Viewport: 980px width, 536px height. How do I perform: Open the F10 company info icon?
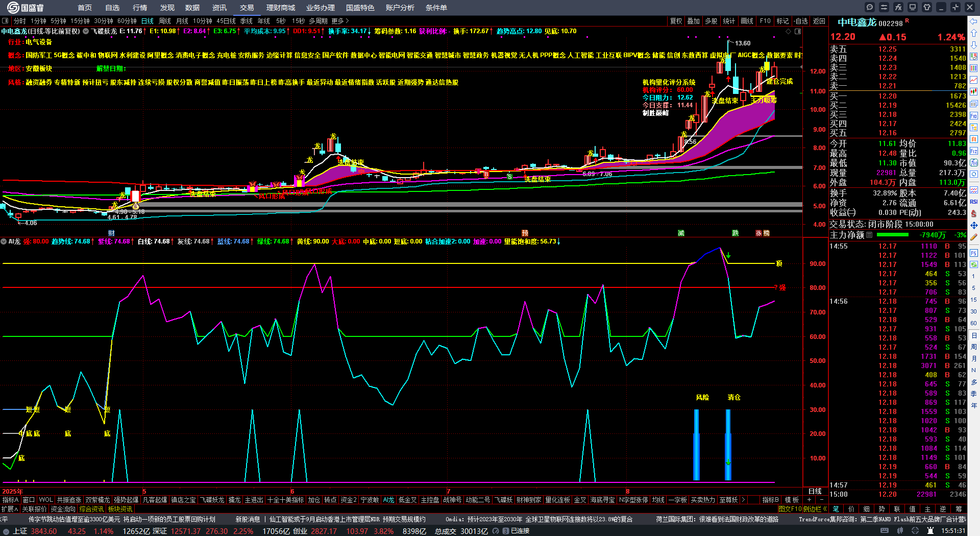[974, 115]
